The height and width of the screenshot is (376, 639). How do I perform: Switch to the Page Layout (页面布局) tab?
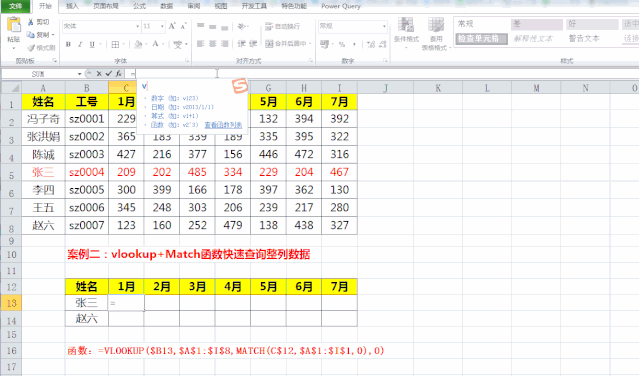point(106,6)
